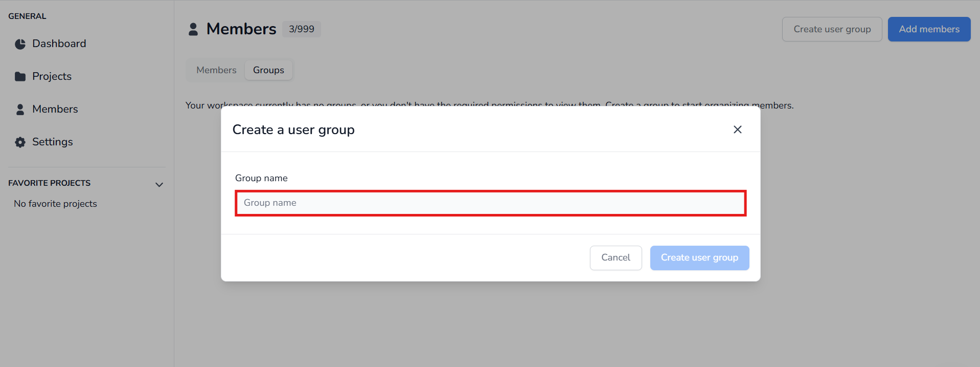Click the Projects folder icon

pyautogui.click(x=20, y=77)
